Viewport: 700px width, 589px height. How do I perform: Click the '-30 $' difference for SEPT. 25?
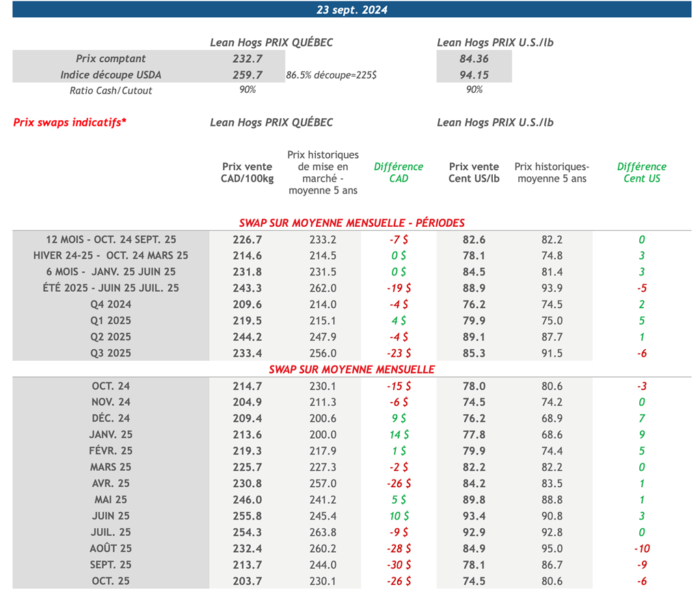pyautogui.click(x=398, y=564)
